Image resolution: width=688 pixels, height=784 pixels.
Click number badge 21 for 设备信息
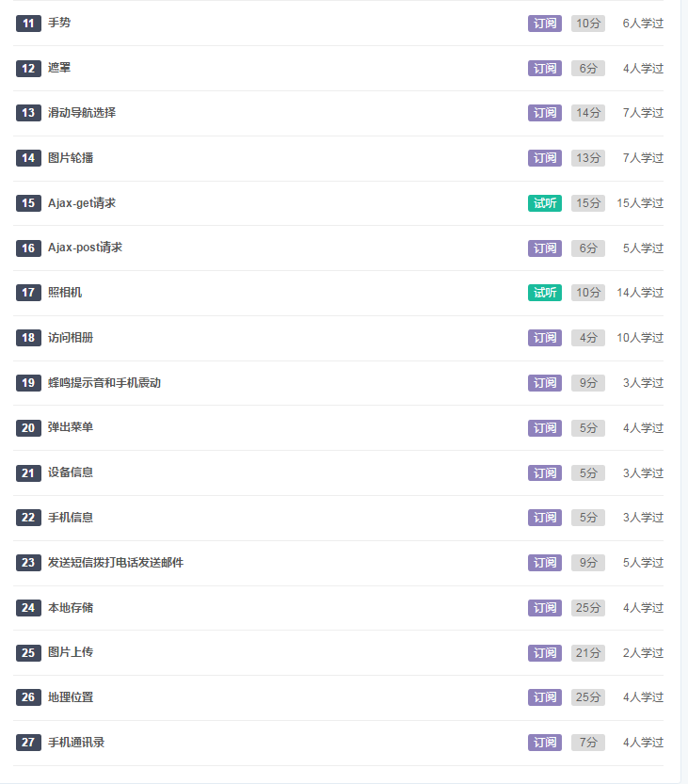[x=28, y=472]
